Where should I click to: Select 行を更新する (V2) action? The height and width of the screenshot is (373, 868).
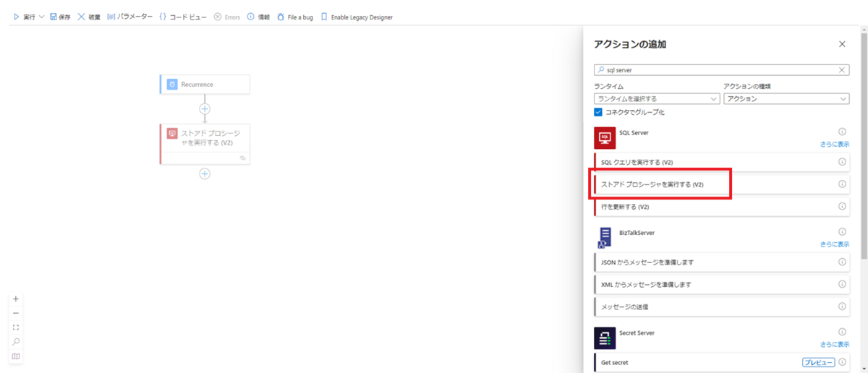pos(721,207)
